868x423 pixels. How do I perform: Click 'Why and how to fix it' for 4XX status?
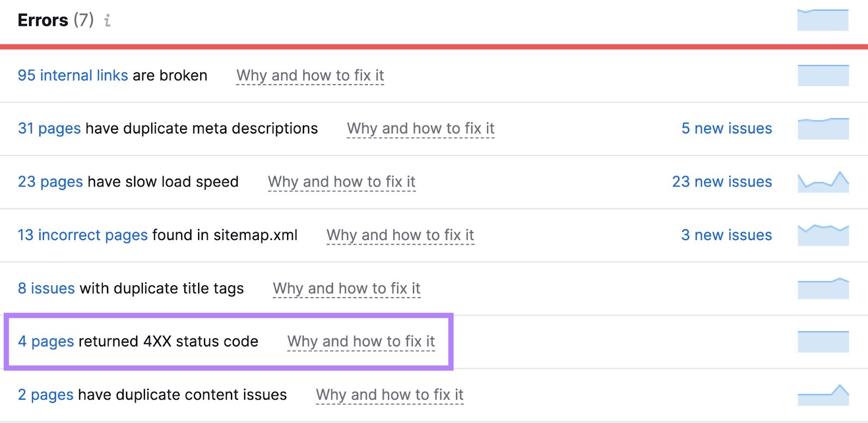tap(361, 342)
